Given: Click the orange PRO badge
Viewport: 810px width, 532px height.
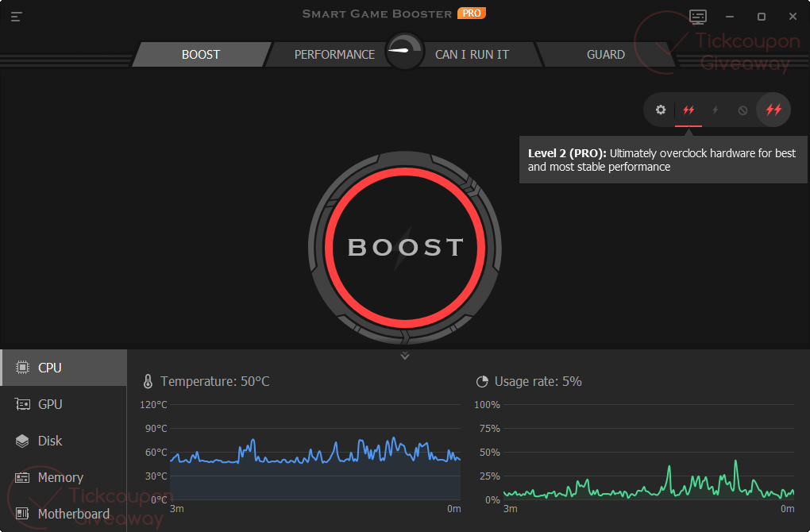Looking at the screenshot, I should tap(471, 13).
